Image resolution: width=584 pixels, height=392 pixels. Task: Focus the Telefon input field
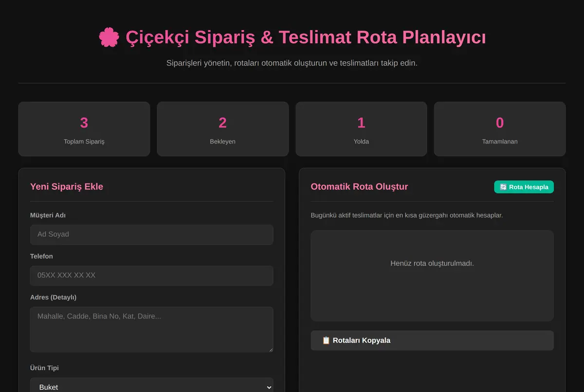click(151, 275)
